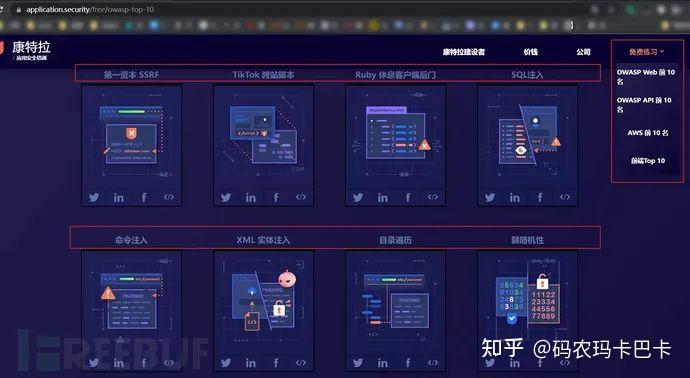Open the 弱随机性 title link

coord(527,240)
